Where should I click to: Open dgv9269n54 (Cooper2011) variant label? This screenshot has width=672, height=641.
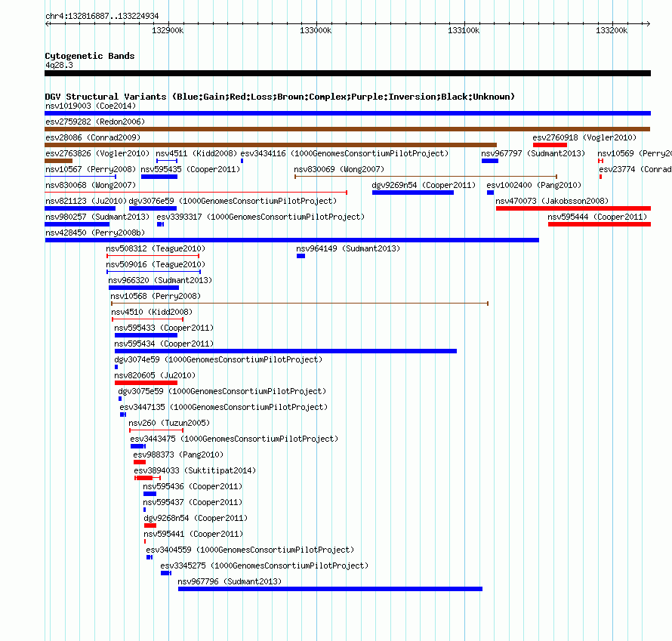424,185
